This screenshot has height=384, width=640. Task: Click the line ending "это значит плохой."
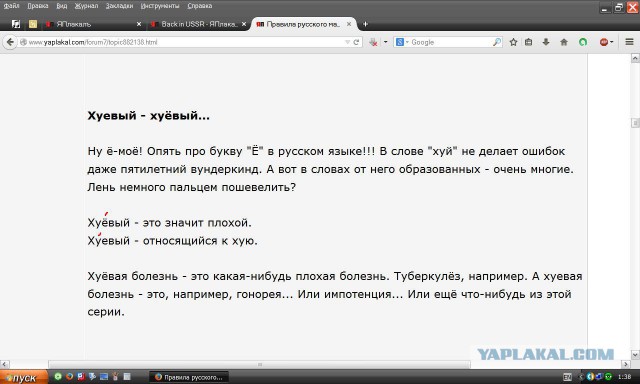(x=169, y=223)
